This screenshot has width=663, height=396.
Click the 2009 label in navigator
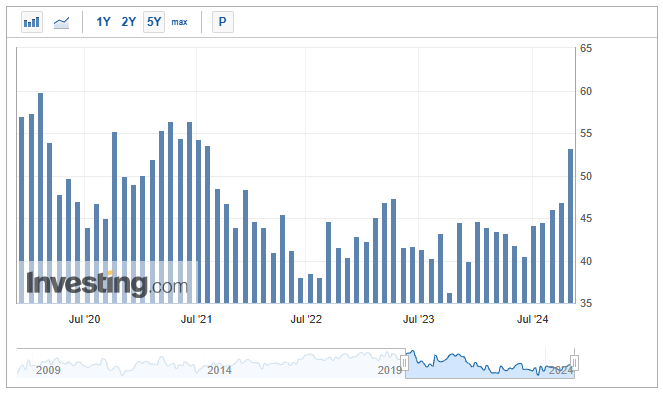tap(48, 370)
